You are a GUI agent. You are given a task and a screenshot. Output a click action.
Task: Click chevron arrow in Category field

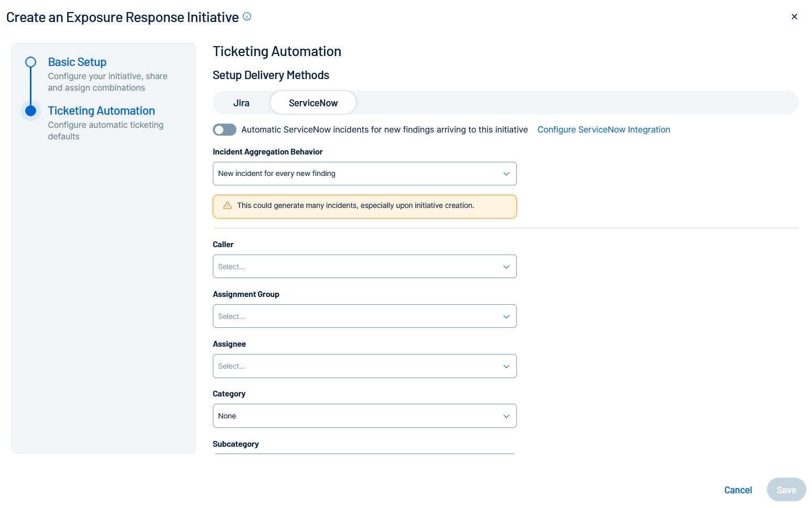(506, 416)
